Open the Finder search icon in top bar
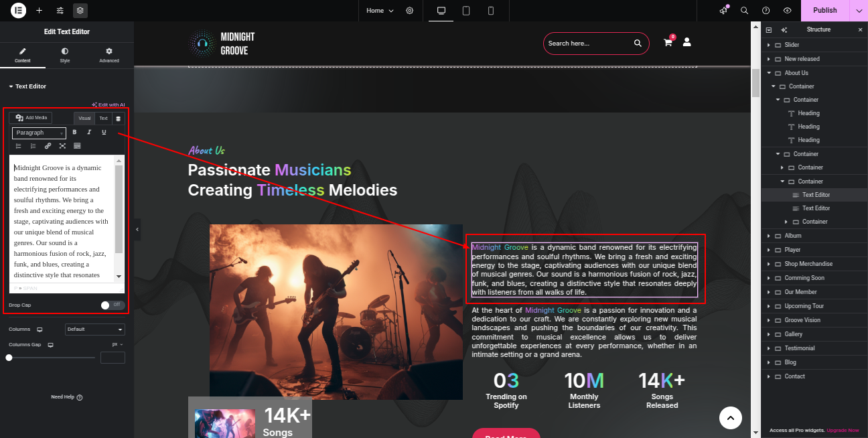868x438 pixels. pyautogui.click(x=745, y=11)
